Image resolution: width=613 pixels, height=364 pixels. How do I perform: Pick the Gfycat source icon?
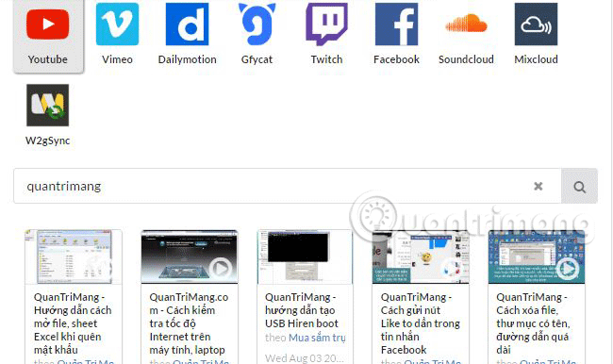coord(257,25)
